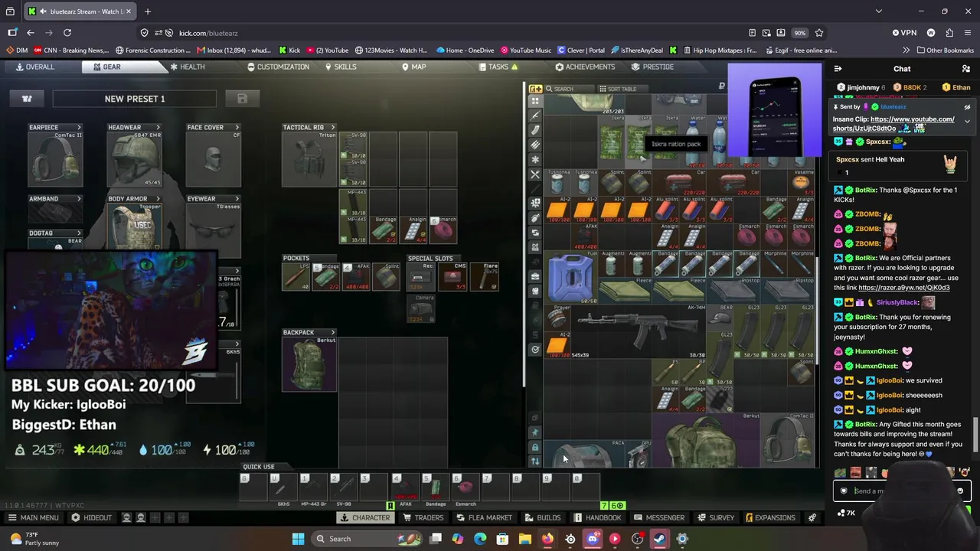Select the Flare in special slots
Viewport: 980px width, 551px height.
484,277
